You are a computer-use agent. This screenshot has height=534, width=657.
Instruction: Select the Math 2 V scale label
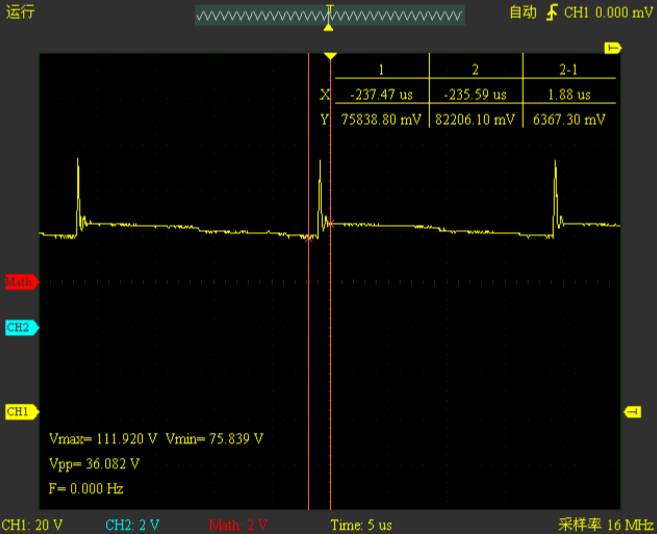pos(239,525)
